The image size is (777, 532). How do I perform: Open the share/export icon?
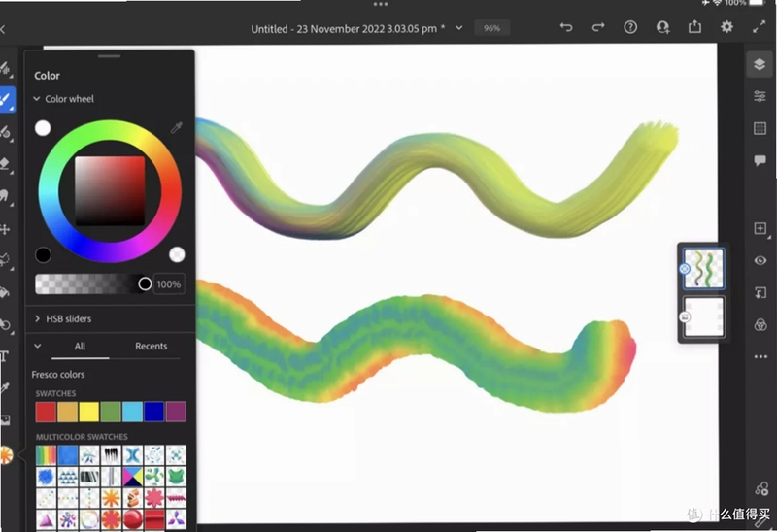[x=694, y=27]
